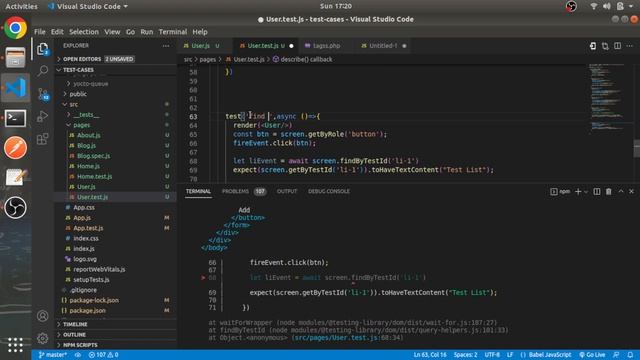640x360 pixels.
Task: Open the text editor dock icon
Action: pos(16,178)
